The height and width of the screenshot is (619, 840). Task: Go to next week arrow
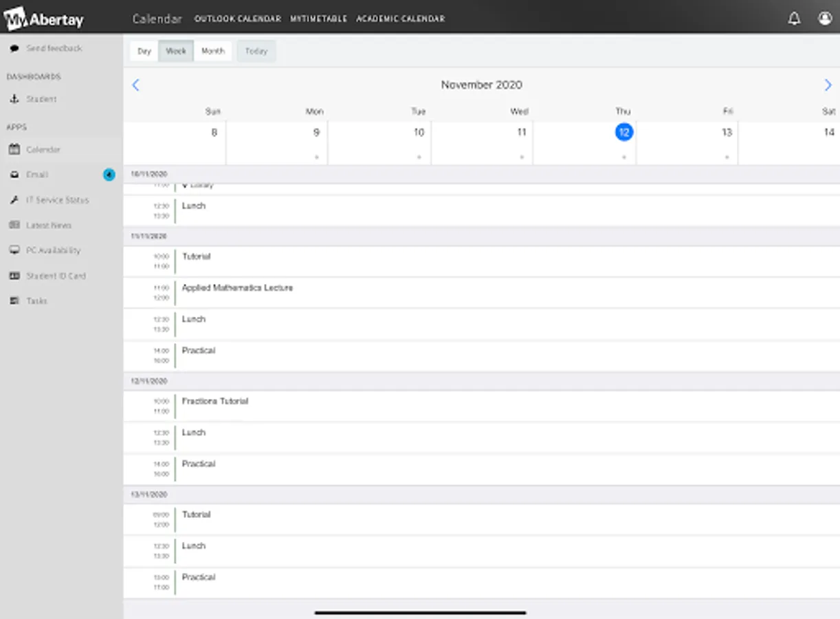pyautogui.click(x=828, y=85)
